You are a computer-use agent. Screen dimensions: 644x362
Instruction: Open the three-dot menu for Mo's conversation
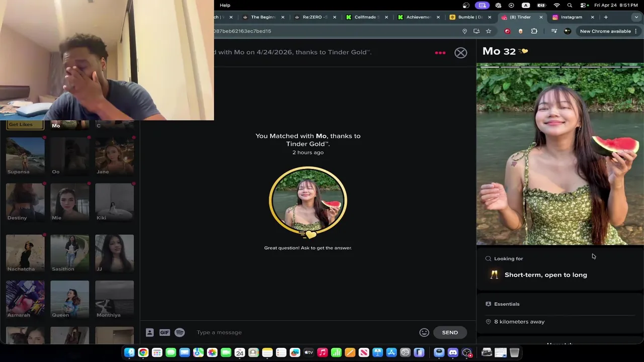coord(440,53)
